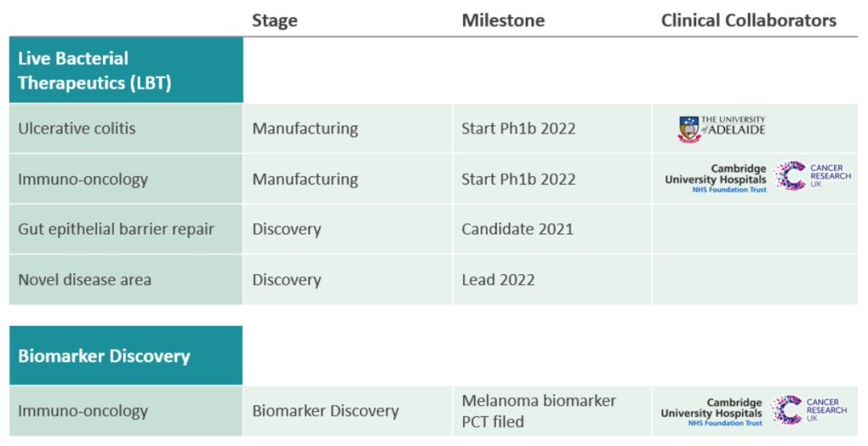Screen dimensions: 868x446
Task: Select the Ulcerative colitis row label
Action: tap(77, 129)
